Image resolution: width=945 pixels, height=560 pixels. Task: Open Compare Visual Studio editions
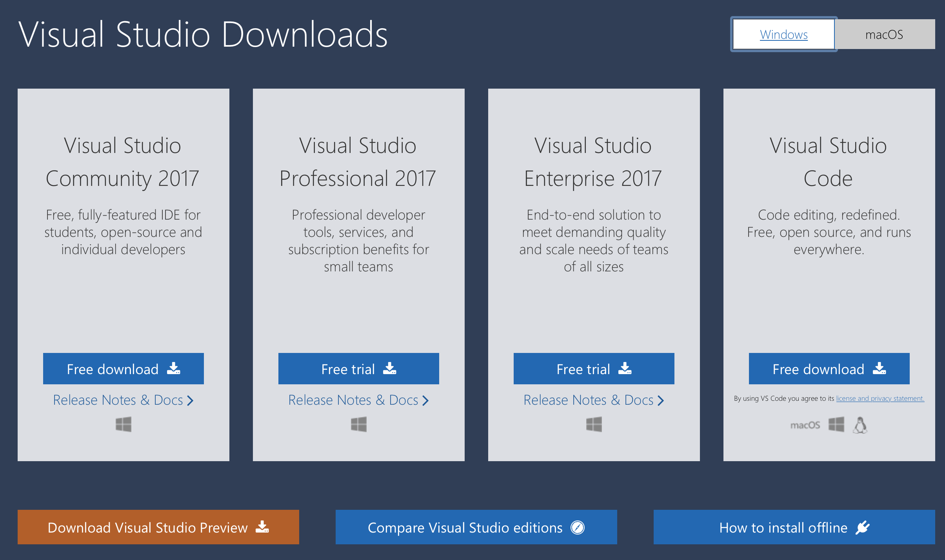(476, 527)
